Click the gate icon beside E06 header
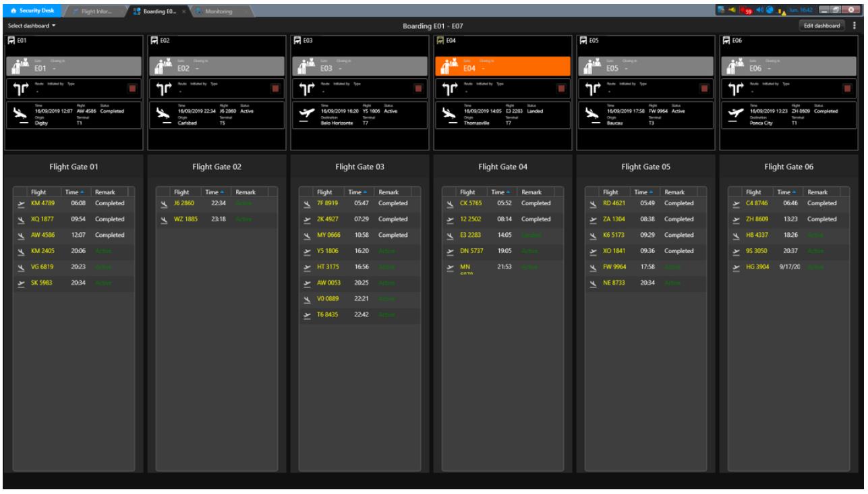Screen dimensions: 868x494 point(728,41)
